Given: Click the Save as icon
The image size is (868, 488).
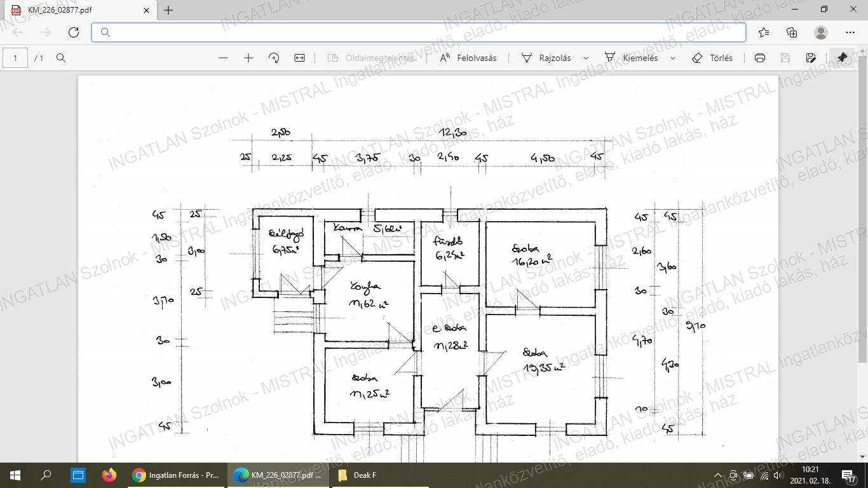Looking at the screenshot, I should click(811, 58).
